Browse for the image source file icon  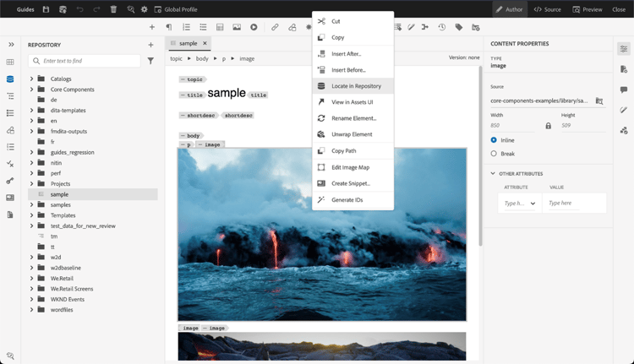coord(598,101)
